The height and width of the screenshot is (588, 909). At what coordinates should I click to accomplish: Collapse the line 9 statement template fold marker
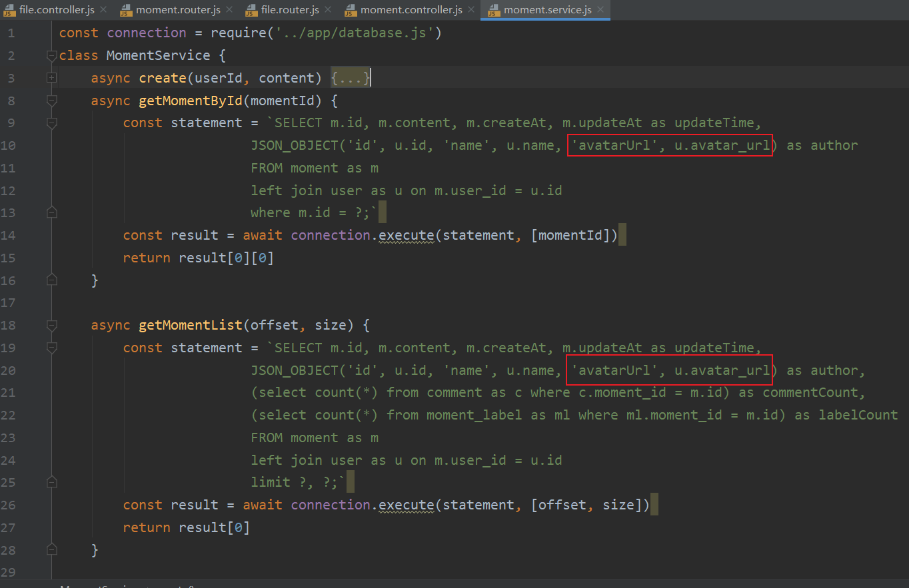[52, 123]
